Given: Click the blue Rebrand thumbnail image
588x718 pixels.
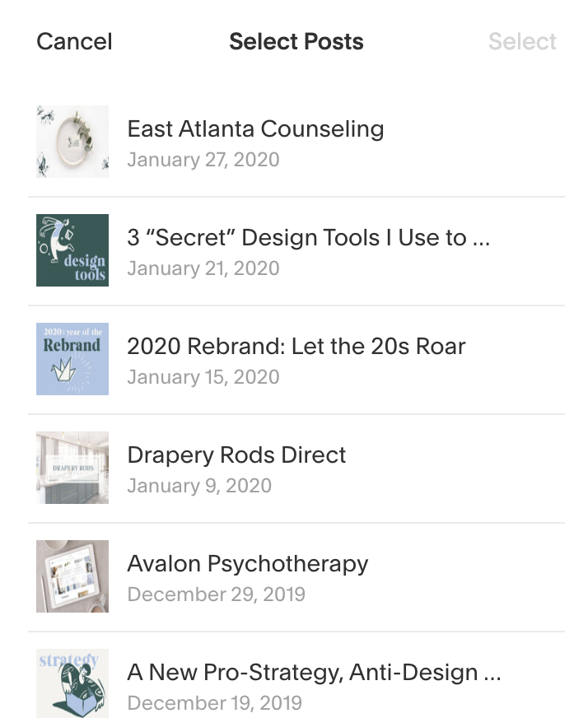Looking at the screenshot, I should coord(72,359).
